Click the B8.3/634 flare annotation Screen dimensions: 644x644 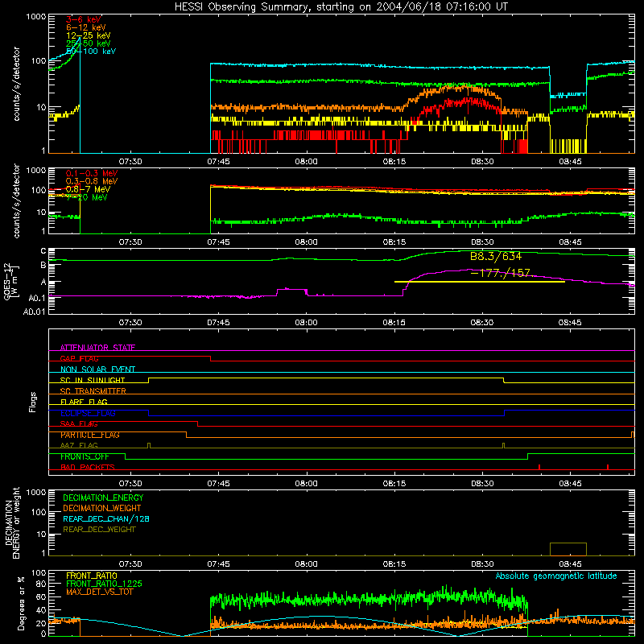click(496, 257)
